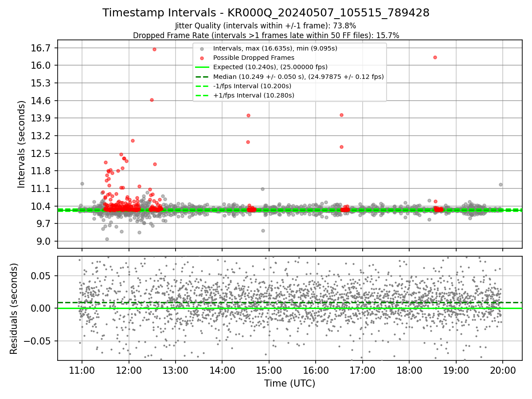Click x-axis tick label '17:00'
Viewport: 532px width, 399px height.
[363, 370]
